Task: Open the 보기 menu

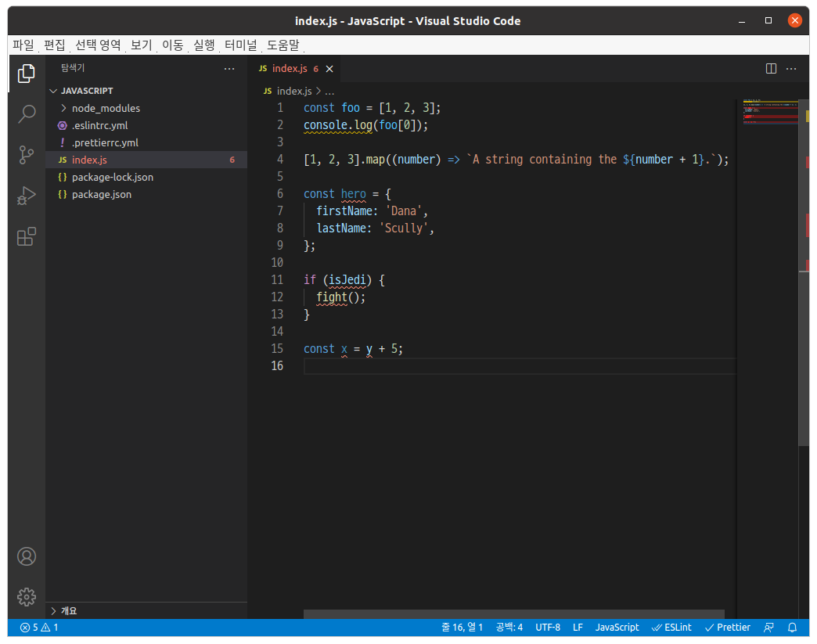Action: (141, 45)
